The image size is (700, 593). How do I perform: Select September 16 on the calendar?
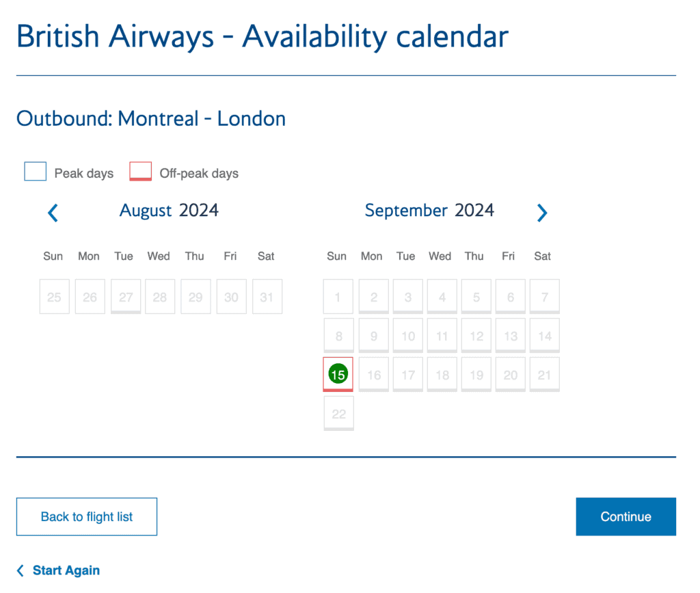[x=373, y=374]
